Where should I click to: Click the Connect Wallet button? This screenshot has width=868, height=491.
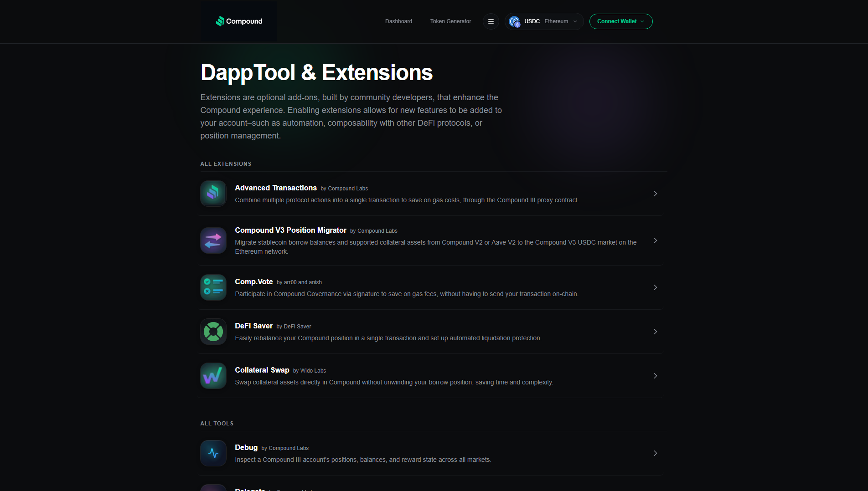point(621,21)
